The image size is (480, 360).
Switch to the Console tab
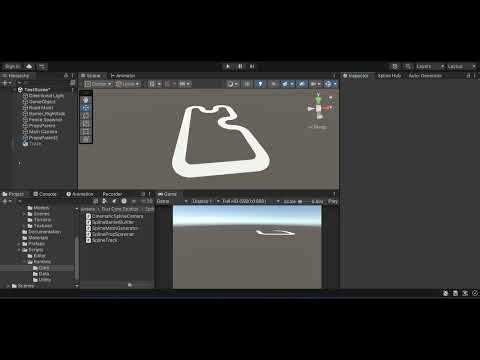tap(45, 194)
